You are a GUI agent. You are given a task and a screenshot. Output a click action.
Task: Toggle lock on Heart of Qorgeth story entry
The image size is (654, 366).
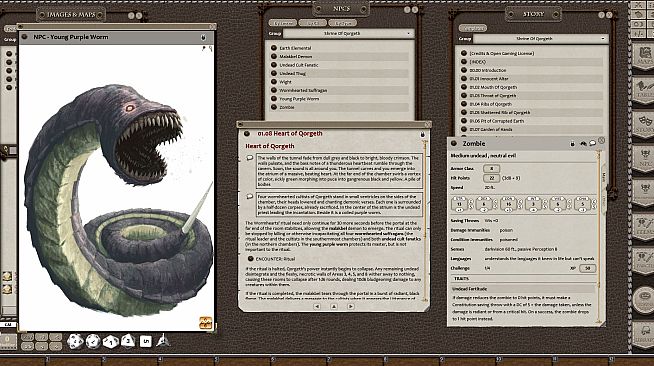point(422,134)
